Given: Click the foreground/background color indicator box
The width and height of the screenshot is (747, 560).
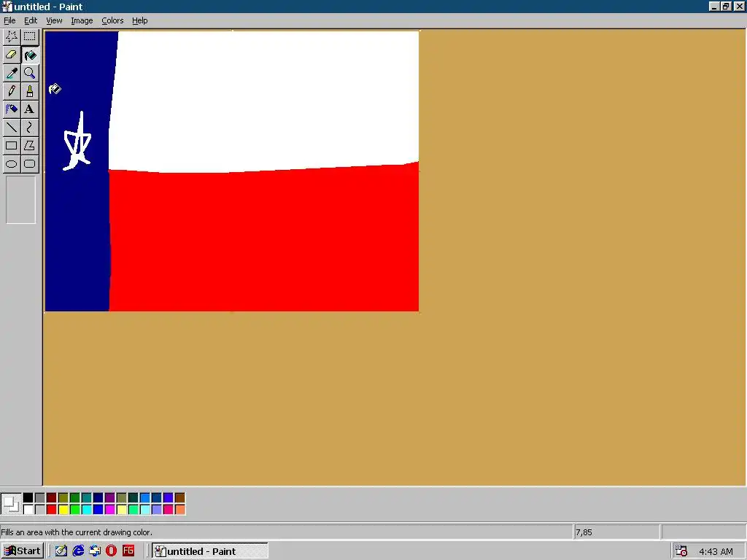Looking at the screenshot, I should [11, 504].
